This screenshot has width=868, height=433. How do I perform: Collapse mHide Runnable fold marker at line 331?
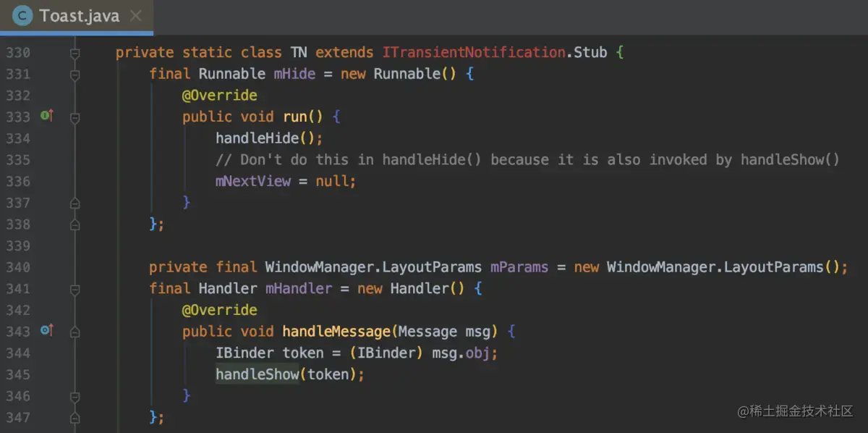[x=75, y=74]
